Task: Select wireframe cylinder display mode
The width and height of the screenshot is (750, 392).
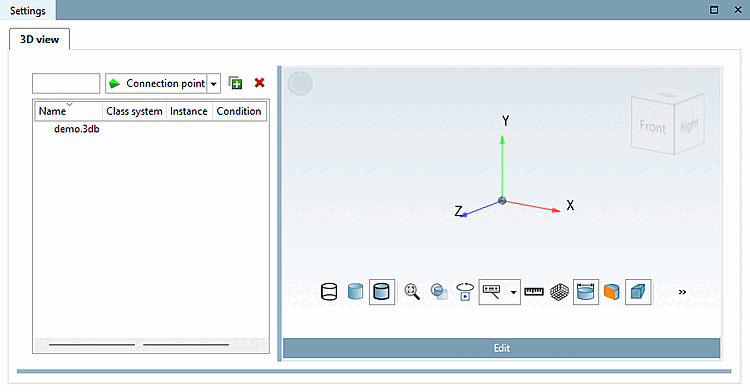Action: pos(329,292)
